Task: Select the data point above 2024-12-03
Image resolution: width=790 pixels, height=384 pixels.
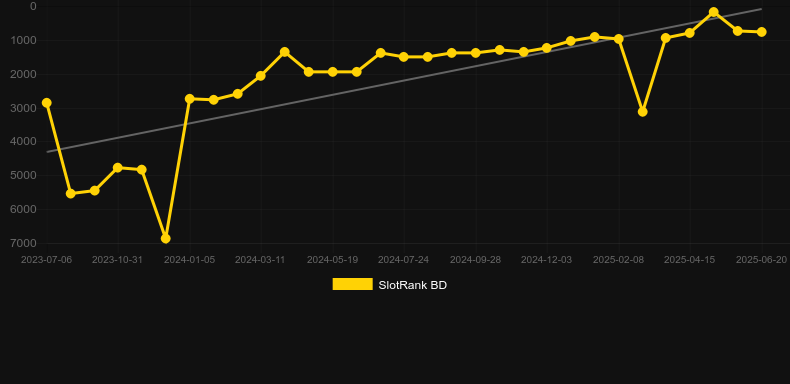Action: point(547,48)
